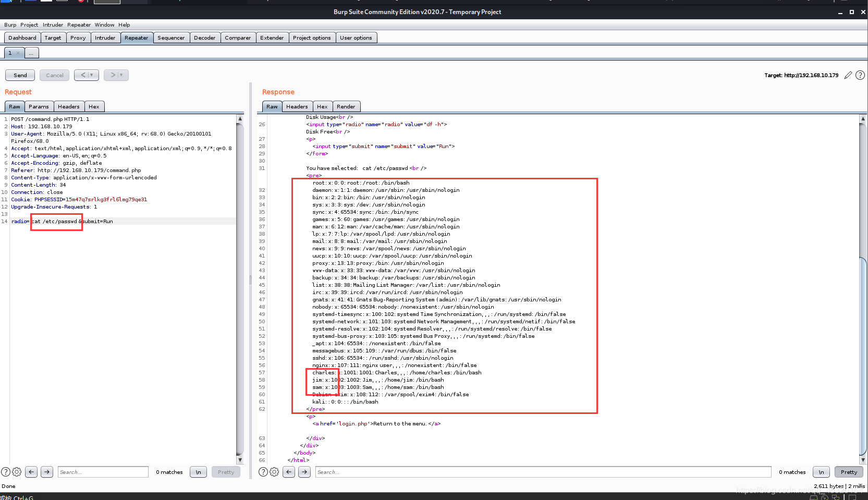The width and height of the screenshot is (868, 500).
Task: Open the User options tab
Action: [x=356, y=38]
